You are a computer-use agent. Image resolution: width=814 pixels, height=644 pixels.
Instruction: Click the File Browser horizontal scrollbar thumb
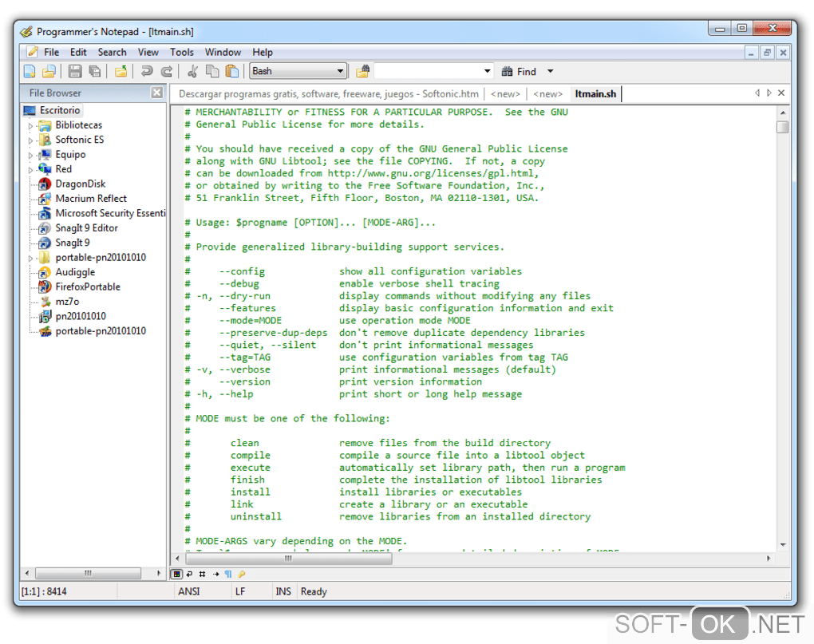(x=88, y=573)
